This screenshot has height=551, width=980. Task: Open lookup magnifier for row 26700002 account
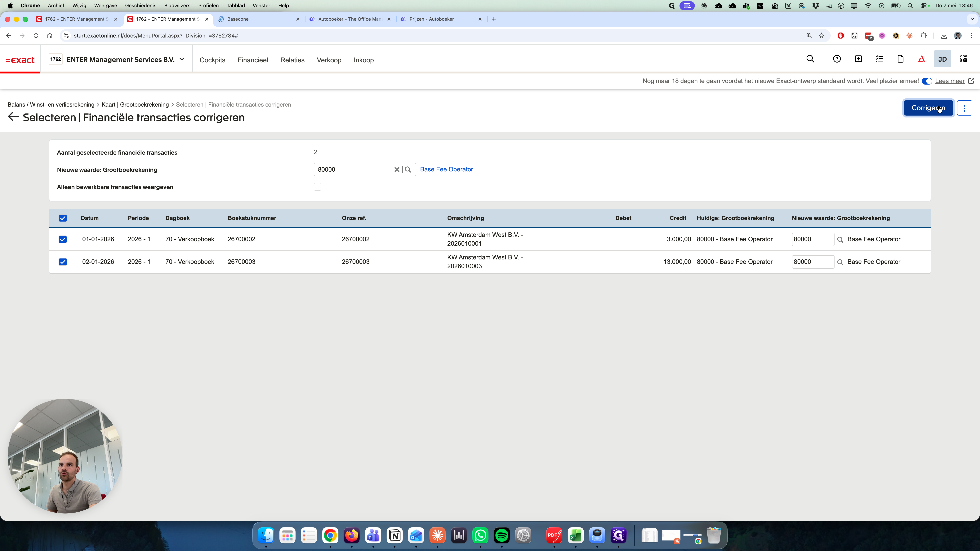click(x=840, y=240)
